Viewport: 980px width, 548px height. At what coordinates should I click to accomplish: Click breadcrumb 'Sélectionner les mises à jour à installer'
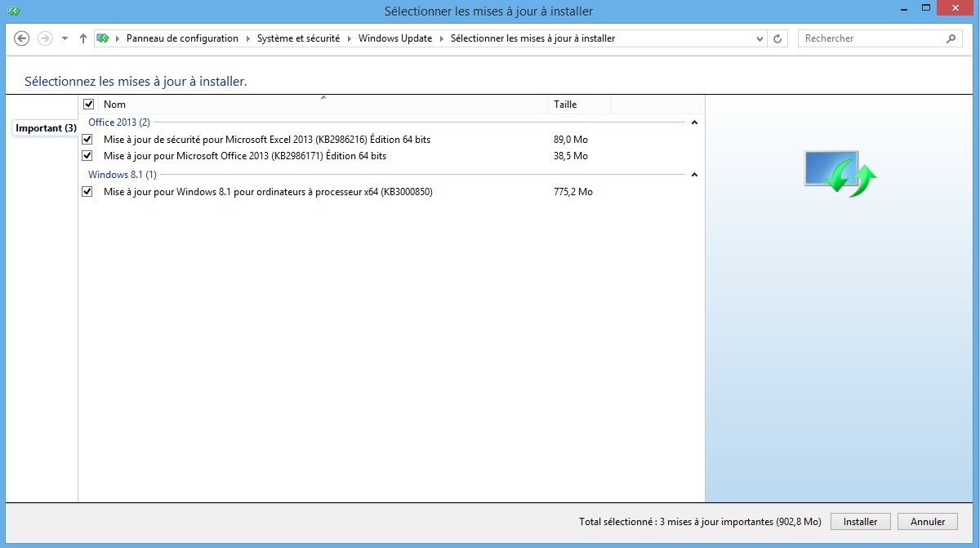pyautogui.click(x=532, y=38)
